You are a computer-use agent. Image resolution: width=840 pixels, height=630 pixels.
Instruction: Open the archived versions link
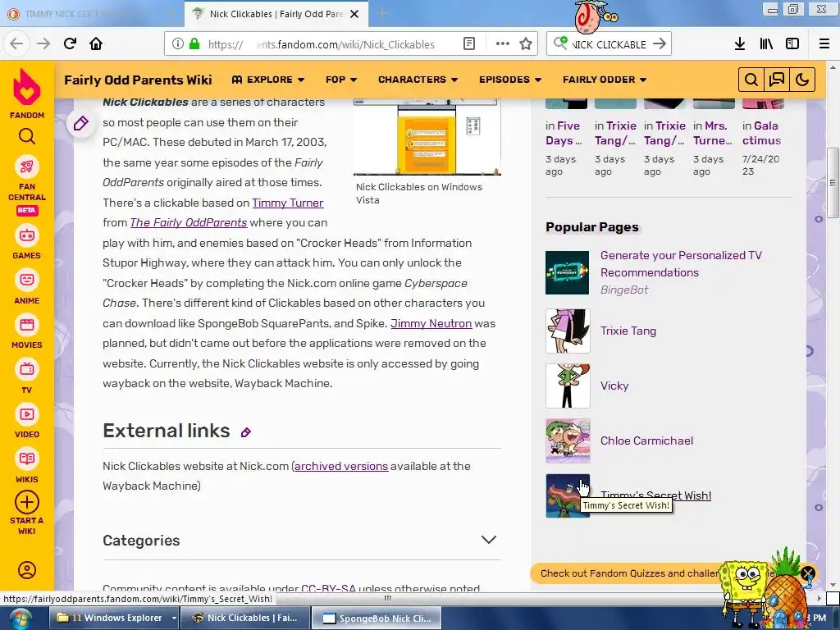click(x=341, y=466)
